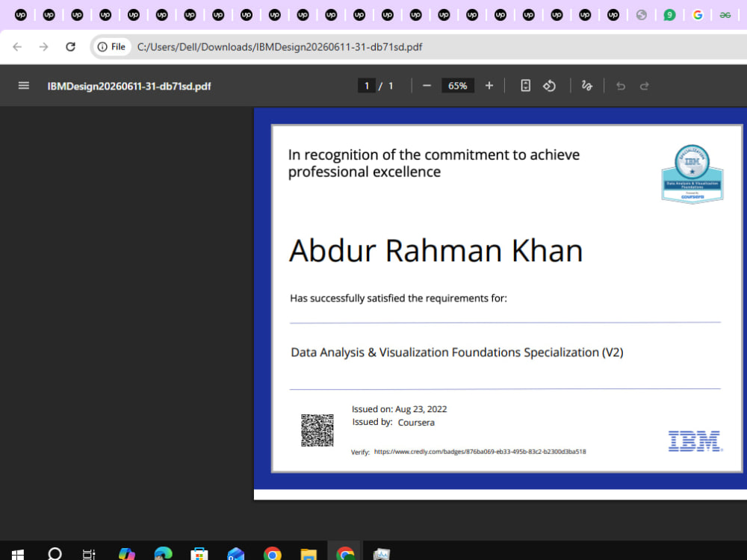
Task: Open the chart monitor app in taskbar
Action: tap(382, 554)
